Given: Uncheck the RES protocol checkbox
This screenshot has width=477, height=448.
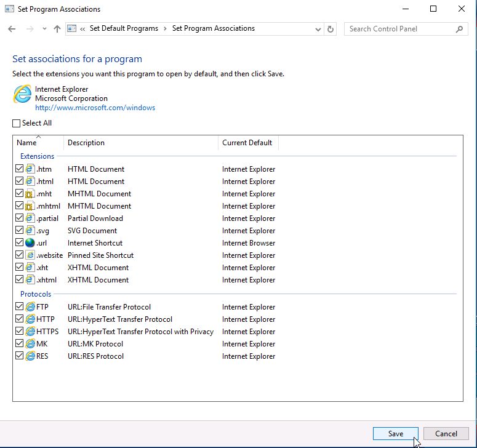Looking at the screenshot, I should 20,356.
